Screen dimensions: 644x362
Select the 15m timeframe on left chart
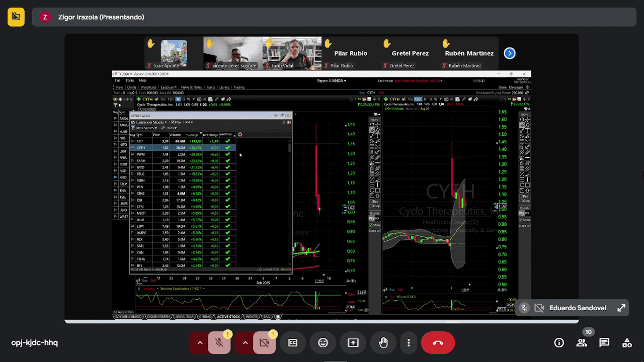[171, 99]
